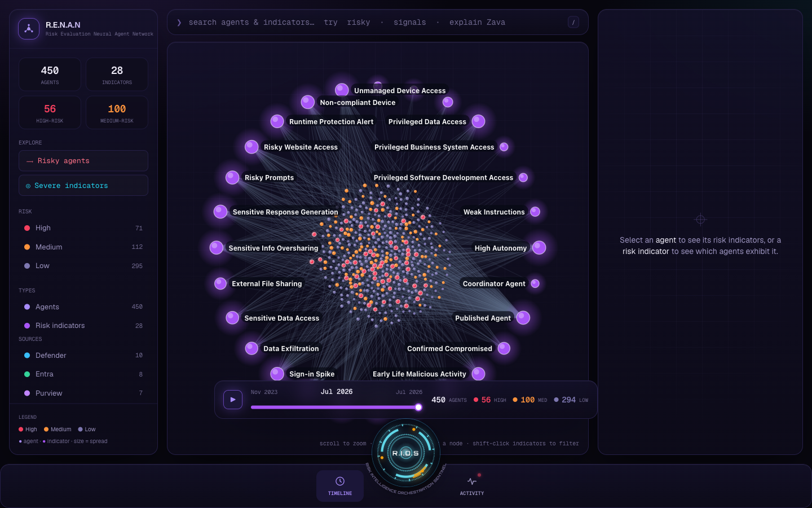Open the Activity tab

pyautogui.click(x=472, y=486)
